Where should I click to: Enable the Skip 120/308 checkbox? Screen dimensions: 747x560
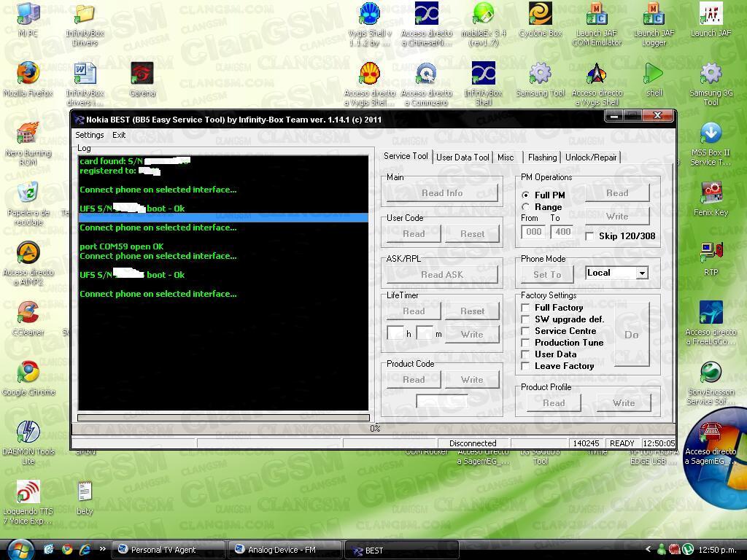point(589,236)
